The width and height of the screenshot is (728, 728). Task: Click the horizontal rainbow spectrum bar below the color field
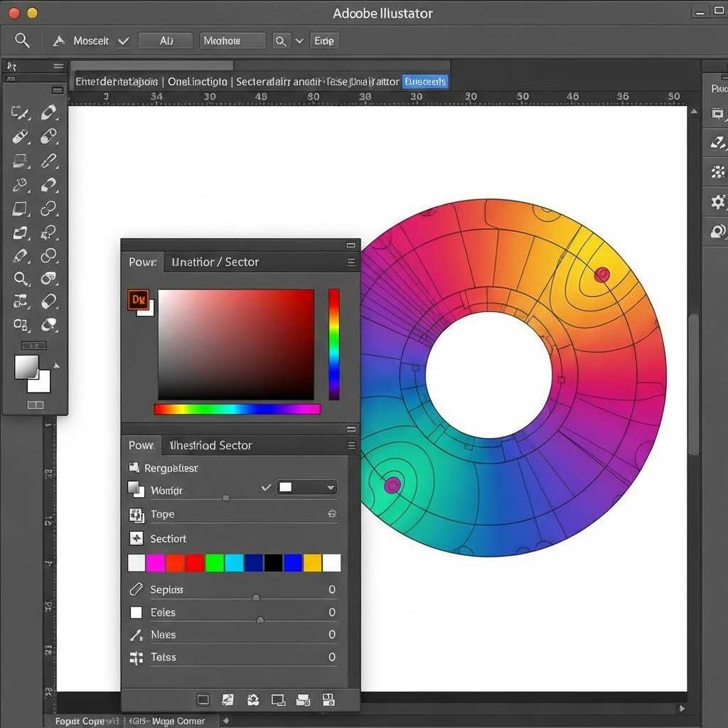(x=237, y=409)
